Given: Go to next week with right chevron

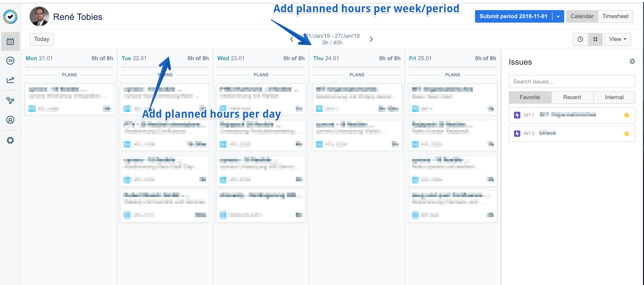Looking at the screenshot, I should coord(371,39).
